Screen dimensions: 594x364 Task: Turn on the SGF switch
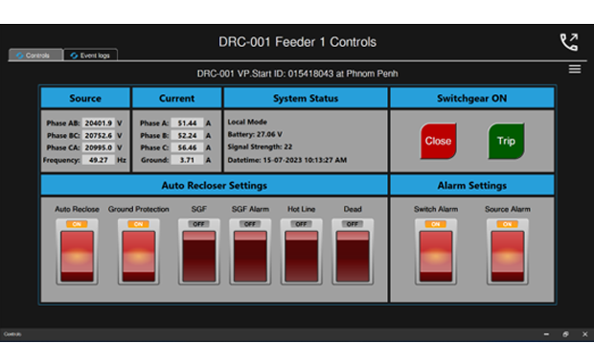pyautogui.click(x=199, y=252)
